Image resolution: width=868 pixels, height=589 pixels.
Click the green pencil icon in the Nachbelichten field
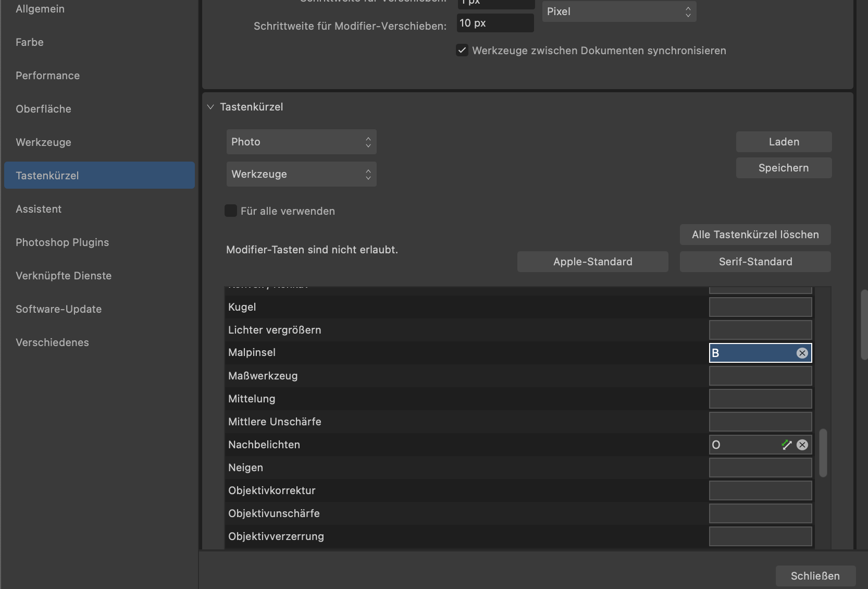[x=787, y=445]
